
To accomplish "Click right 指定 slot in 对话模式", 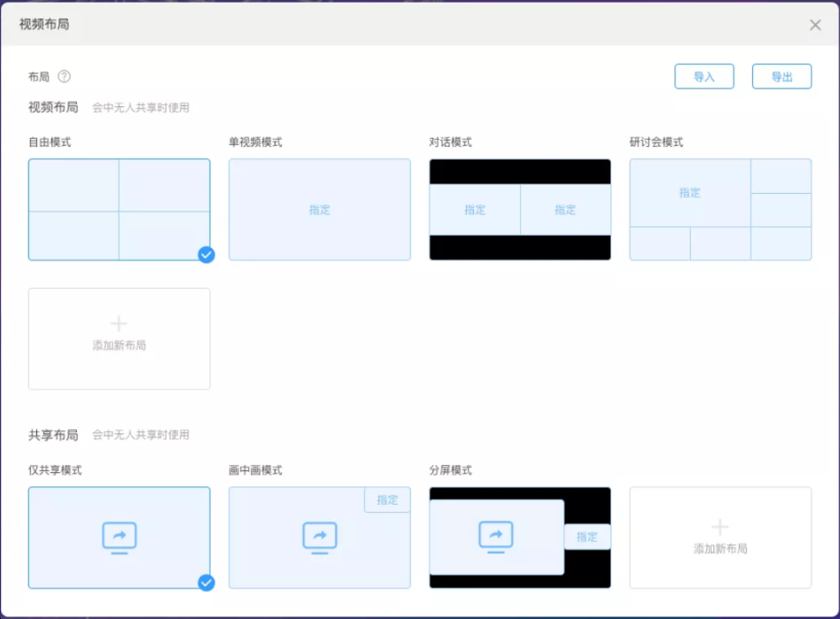I will [565, 210].
